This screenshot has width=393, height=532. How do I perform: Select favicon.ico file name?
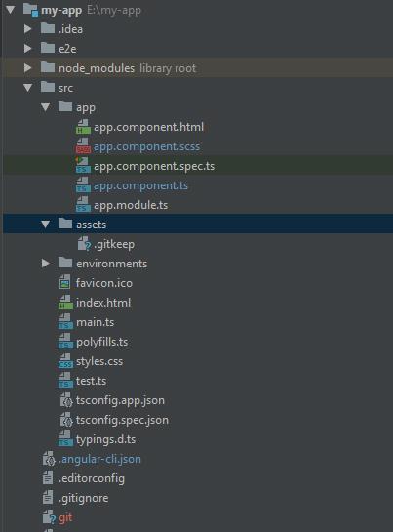pos(104,283)
